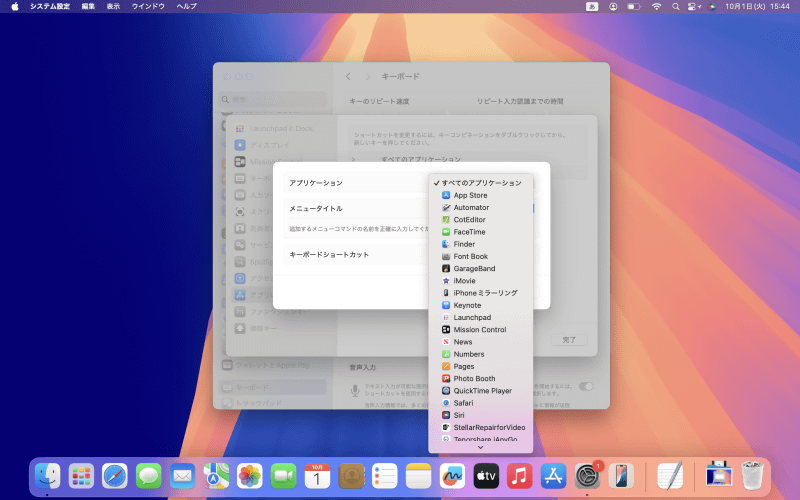Open Launchpad in the Dock
800x500 pixels.
coord(81,476)
